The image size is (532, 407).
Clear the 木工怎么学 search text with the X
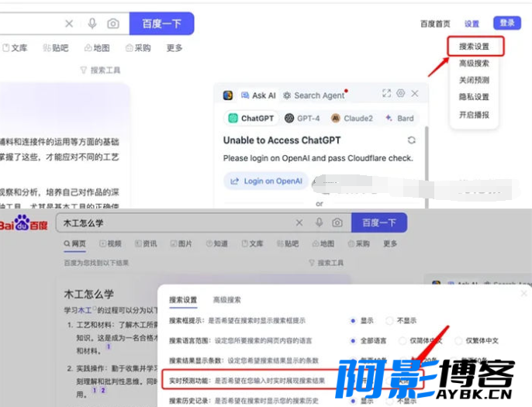[299, 223]
